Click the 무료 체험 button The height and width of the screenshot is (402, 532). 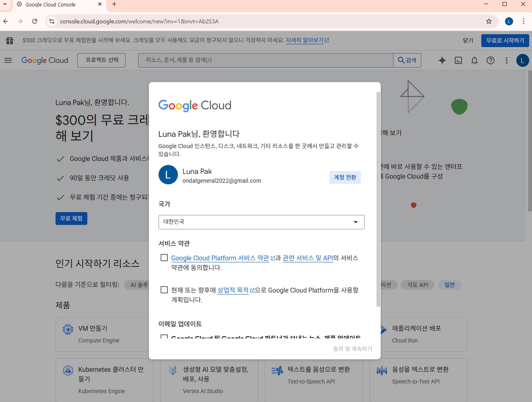[x=71, y=219]
